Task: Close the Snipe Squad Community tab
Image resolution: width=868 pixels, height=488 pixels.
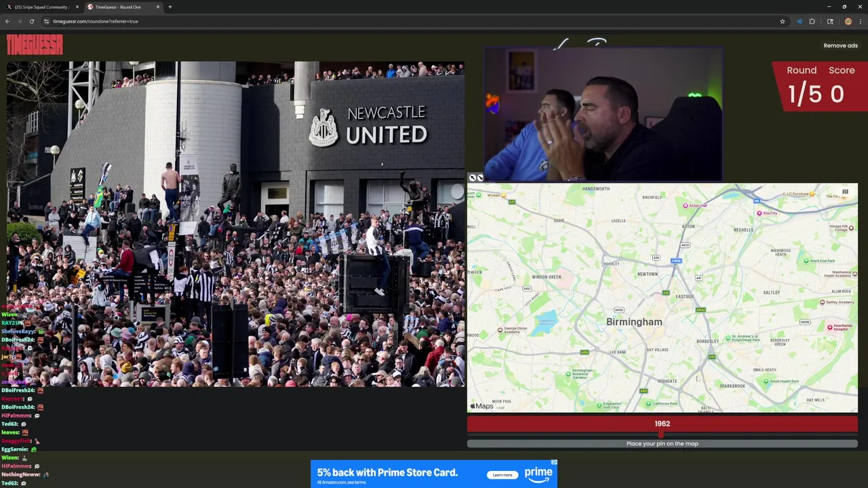Action: tap(77, 7)
